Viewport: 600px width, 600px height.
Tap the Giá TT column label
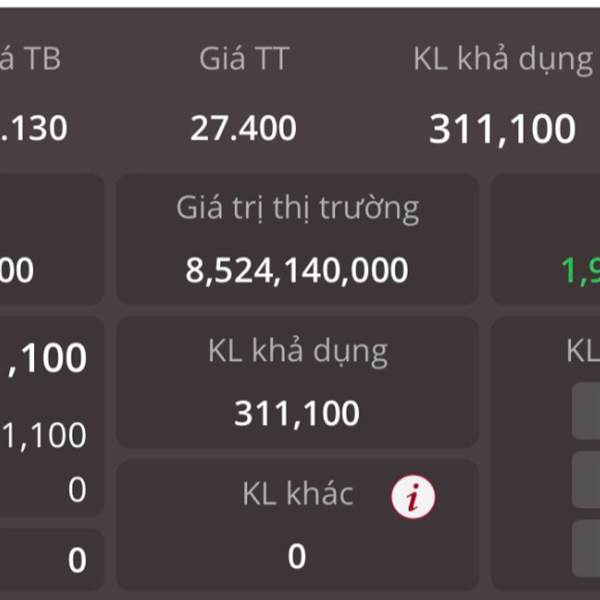pyautogui.click(x=243, y=59)
